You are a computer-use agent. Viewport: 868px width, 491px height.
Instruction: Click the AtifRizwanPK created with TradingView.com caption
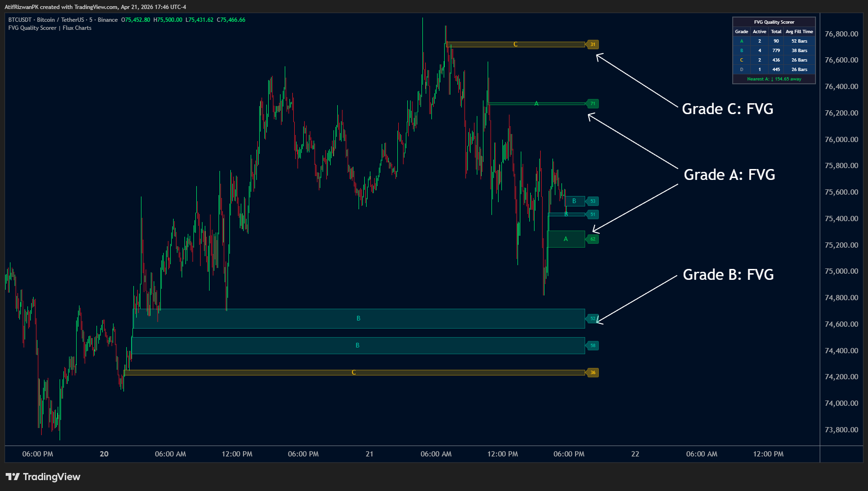[95, 7]
